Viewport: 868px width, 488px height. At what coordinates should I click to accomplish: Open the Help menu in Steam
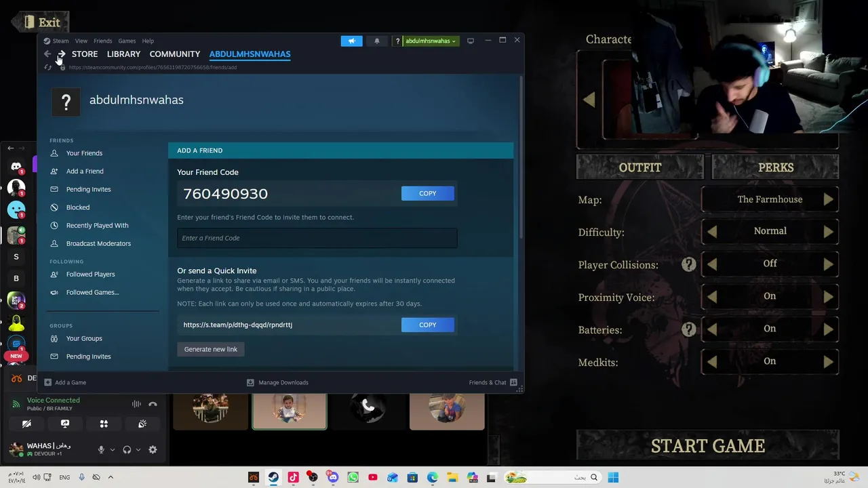tap(148, 41)
